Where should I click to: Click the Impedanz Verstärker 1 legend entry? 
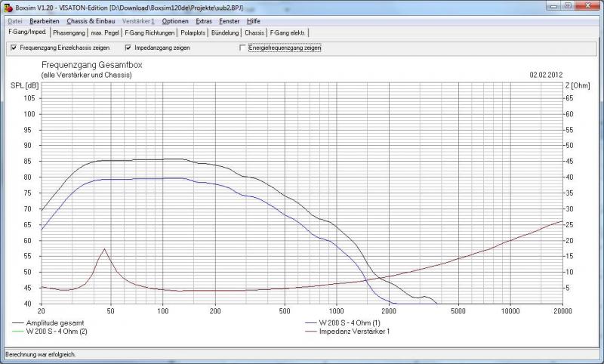pos(354,331)
